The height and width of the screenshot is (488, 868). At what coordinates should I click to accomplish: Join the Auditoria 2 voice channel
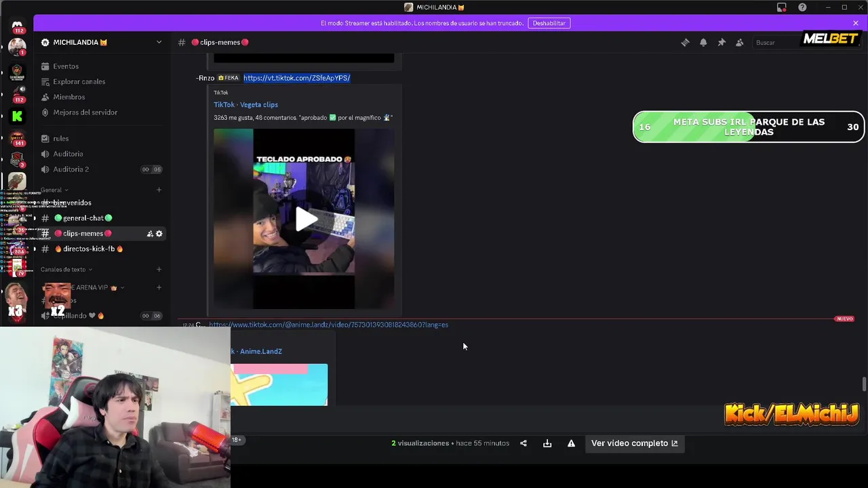[x=71, y=169]
